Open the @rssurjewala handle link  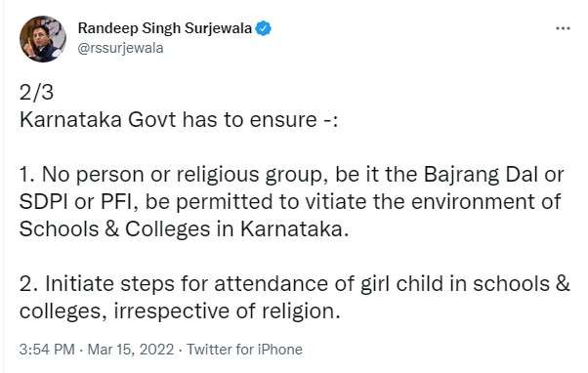point(120,49)
